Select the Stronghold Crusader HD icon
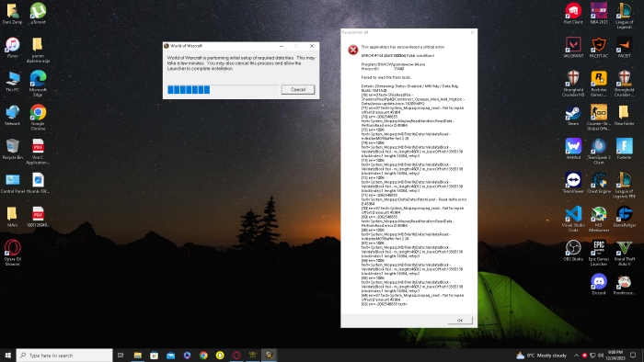The image size is (644, 362). (573, 84)
